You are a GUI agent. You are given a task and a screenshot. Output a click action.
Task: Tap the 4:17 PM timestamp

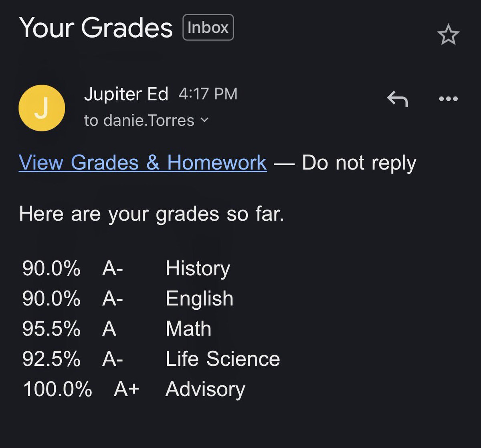click(x=208, y=95)
